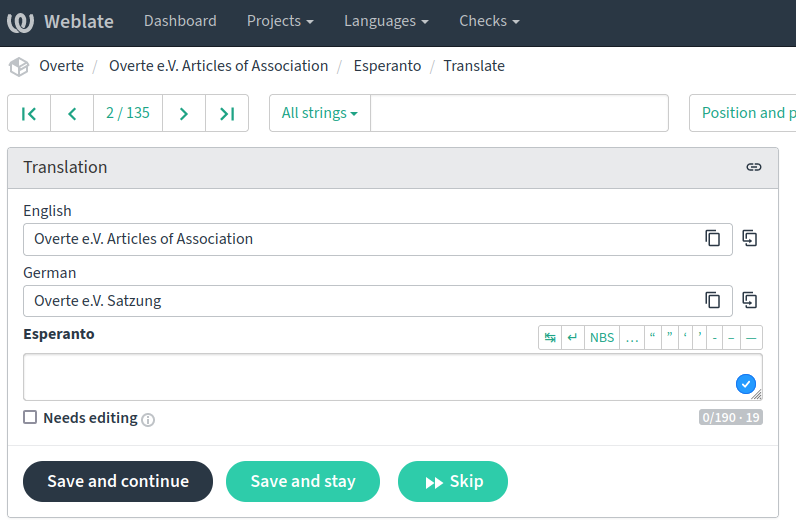This screenshot has width=796, height=532.
Task: Insert en dash character button
Action: [x=731, y=338]
